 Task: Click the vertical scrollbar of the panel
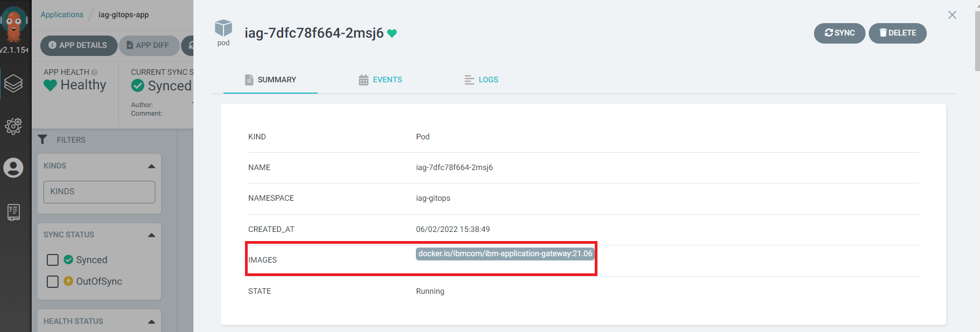[x=977, y=40]
